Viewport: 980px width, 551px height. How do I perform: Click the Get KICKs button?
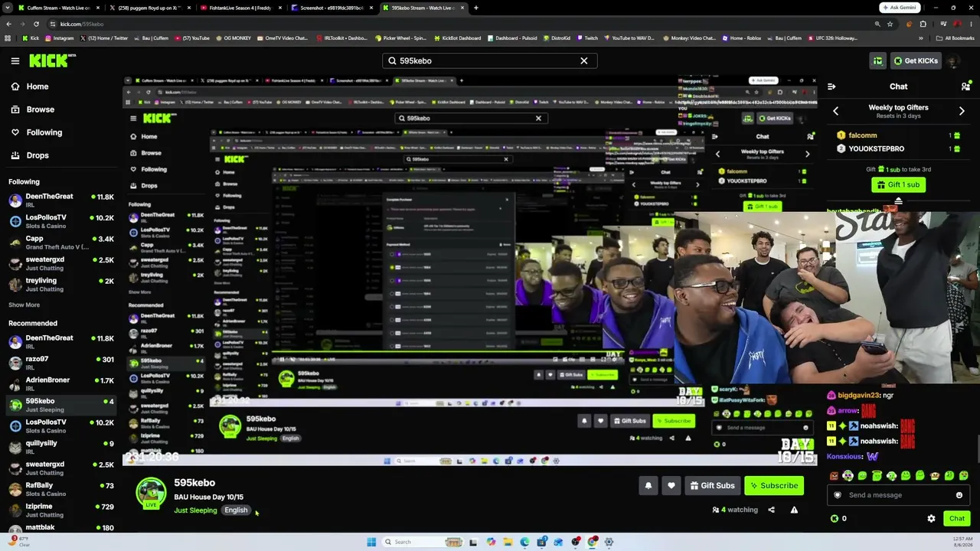pos(914,60)
